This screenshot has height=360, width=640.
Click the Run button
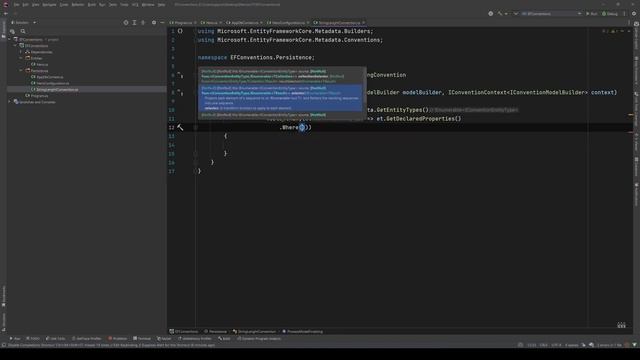pos(592,13)
